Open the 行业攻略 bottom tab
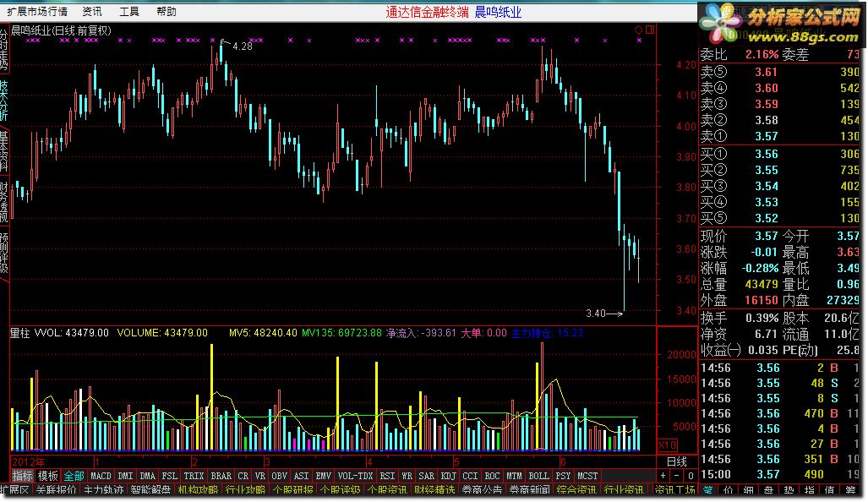The width and height of the screenshot is (868, 502). [x=245, y=490]
